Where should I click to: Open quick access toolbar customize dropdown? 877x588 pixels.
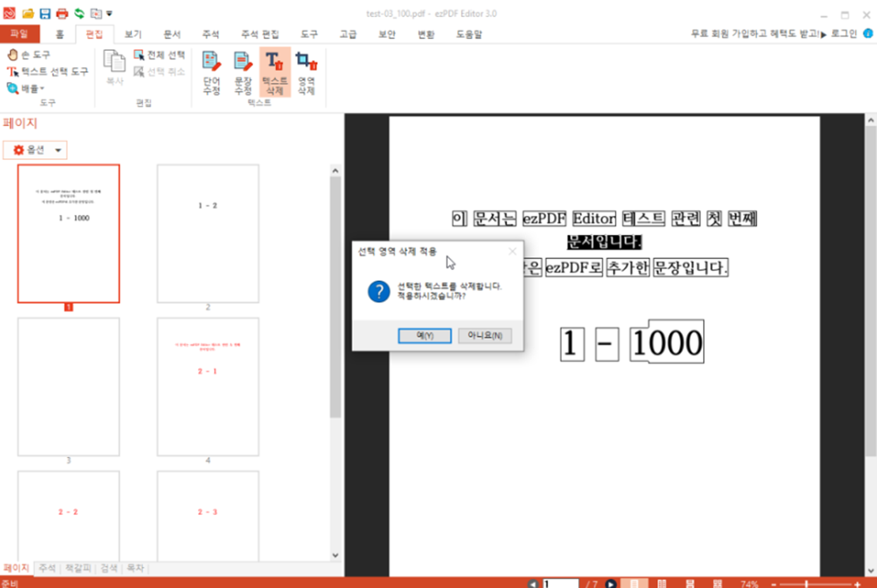coord(109,13)
